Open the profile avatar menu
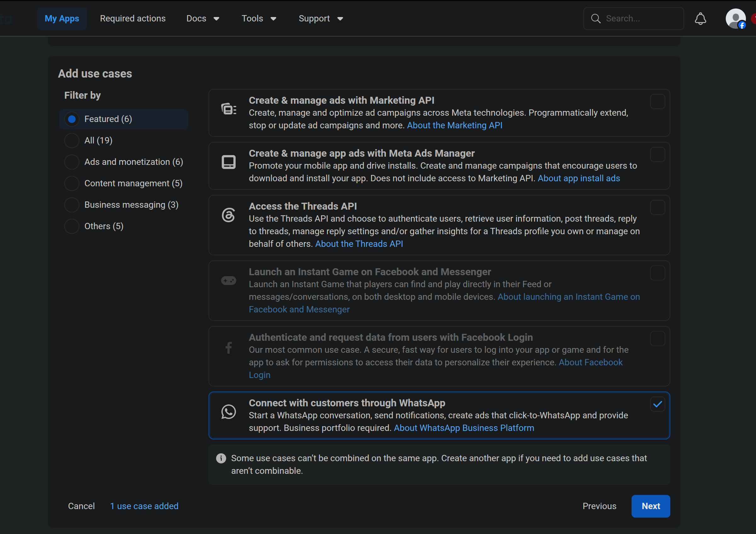The image size is (756, 534). click(x=736, y=19)
